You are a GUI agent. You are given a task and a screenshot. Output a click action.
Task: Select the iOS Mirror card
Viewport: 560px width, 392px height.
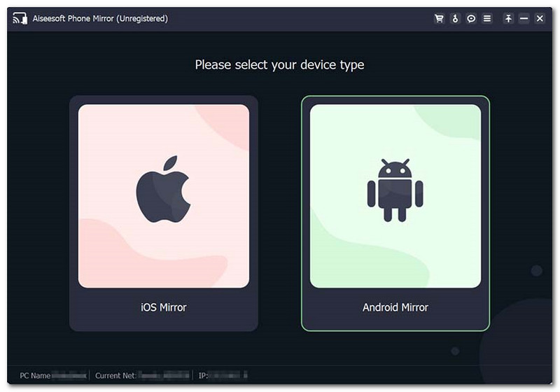pyautogui.click(x=164, y=213)
